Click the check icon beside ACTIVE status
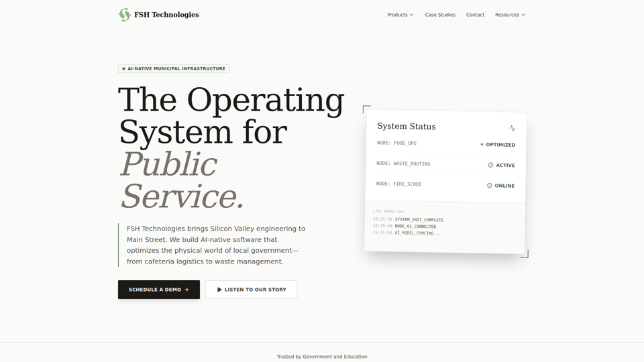This screenshot has width=644, height=362. (490, 165)
